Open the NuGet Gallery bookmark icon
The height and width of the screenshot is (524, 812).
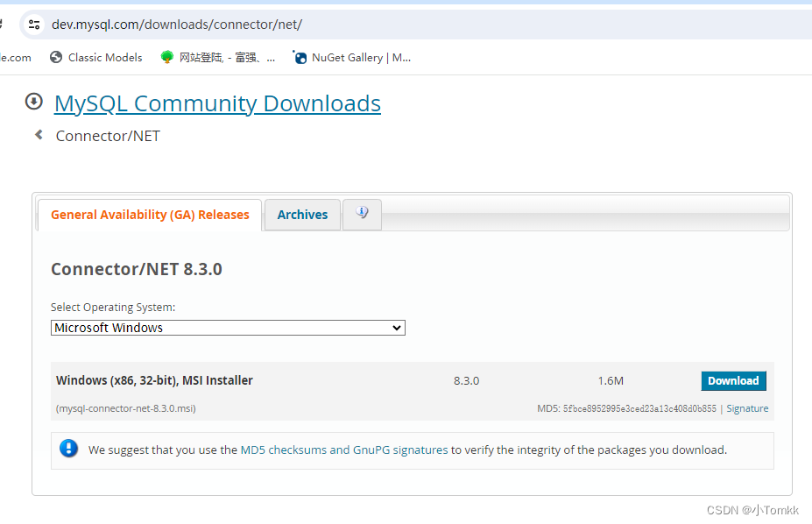[300, 58]
